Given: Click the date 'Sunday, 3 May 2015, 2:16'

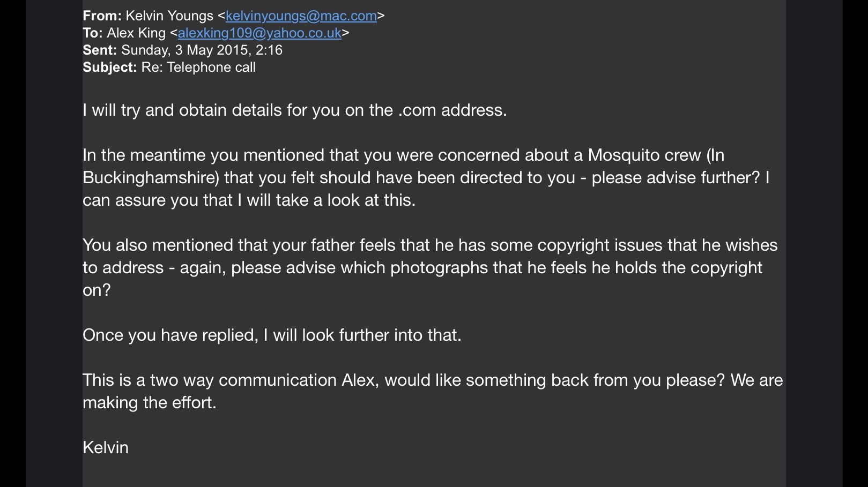Looking at the screenshot, I should [202, 50].
